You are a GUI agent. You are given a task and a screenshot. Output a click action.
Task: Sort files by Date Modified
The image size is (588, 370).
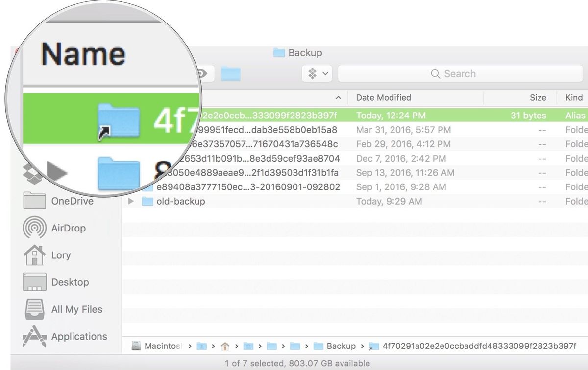tap(384, 97)
